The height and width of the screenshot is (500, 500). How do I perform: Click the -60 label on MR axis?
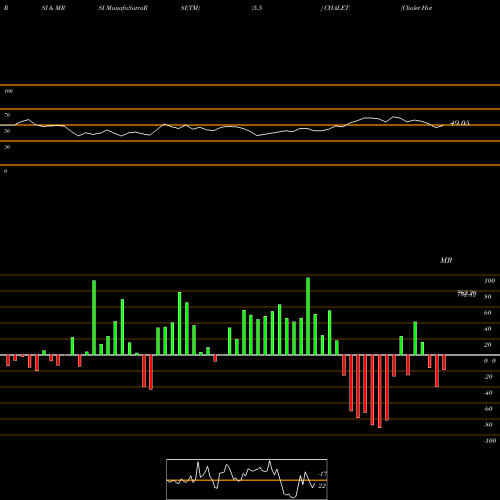tap(488, 409)
